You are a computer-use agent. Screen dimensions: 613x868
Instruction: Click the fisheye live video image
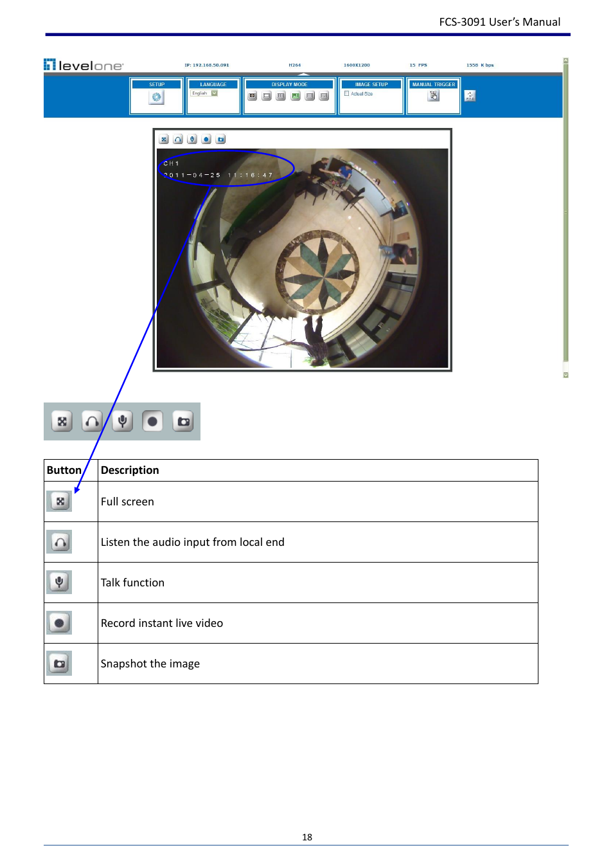pos(303,258)
